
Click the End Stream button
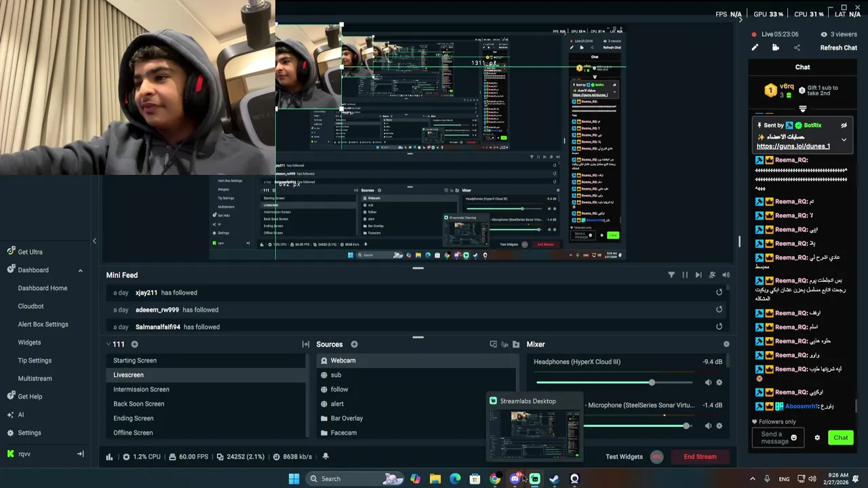click(x=700, y=457)
